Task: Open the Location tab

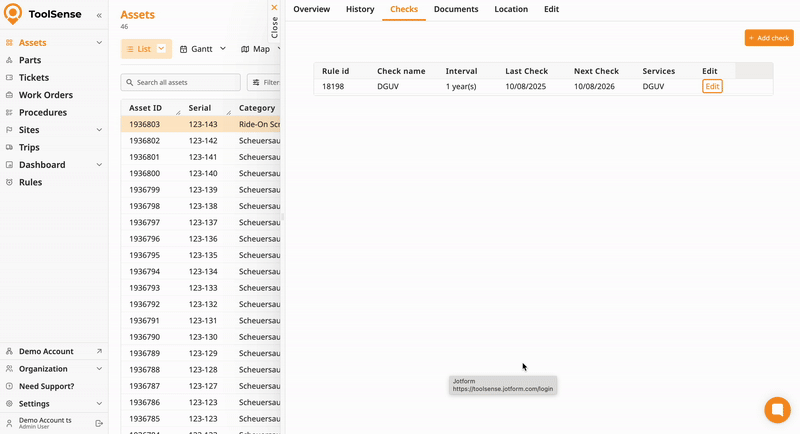Action: point(511,9)
